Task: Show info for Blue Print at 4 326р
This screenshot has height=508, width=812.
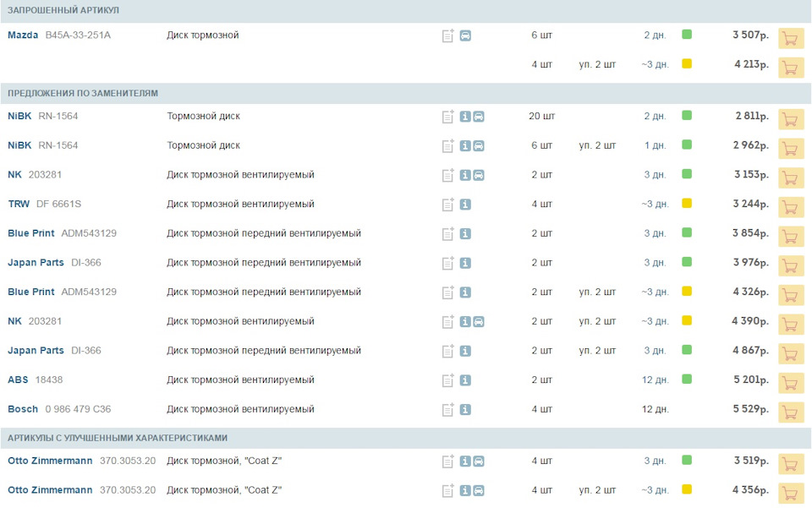Action: tap(465, 292)
